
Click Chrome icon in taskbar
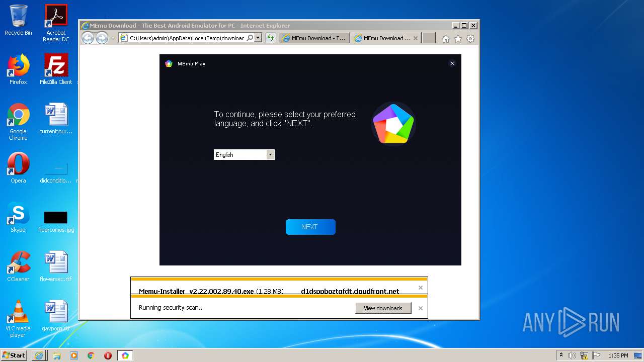[91, 355]
